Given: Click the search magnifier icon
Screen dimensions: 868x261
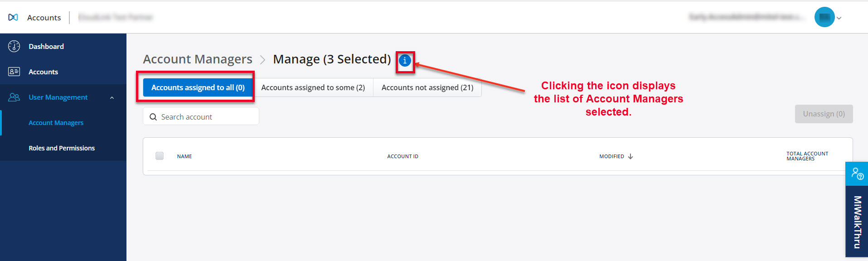Looking at the screenshot, I should (153, 117).
